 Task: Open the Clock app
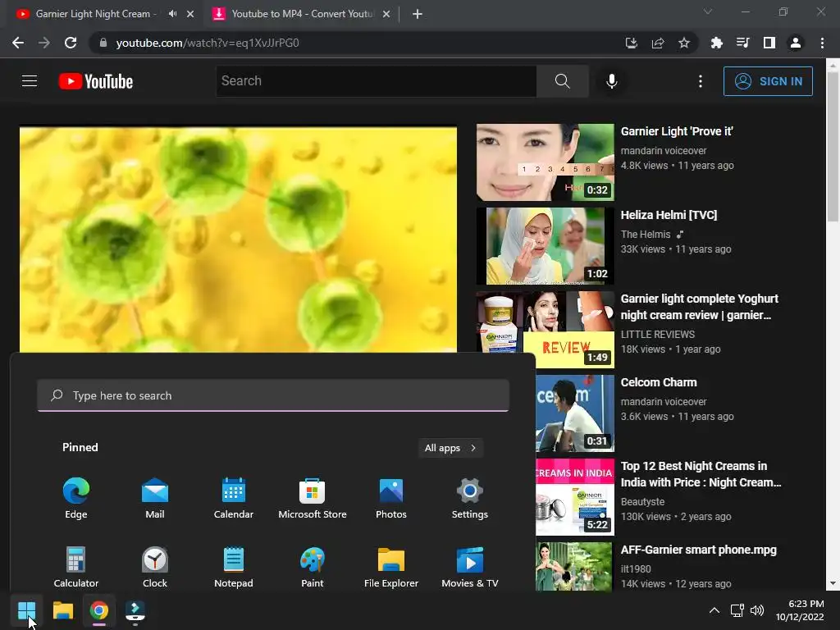tap(155, 568)
